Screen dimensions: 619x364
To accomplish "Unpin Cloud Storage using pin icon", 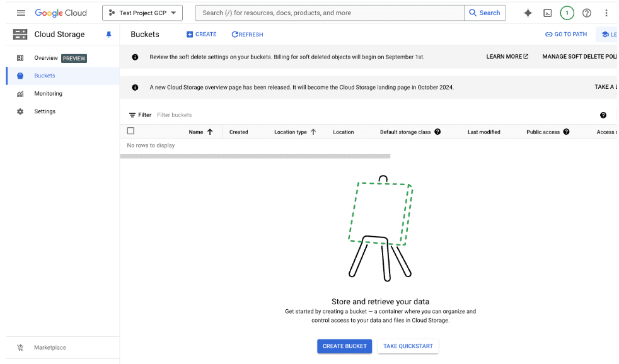I will coord(108,35).
